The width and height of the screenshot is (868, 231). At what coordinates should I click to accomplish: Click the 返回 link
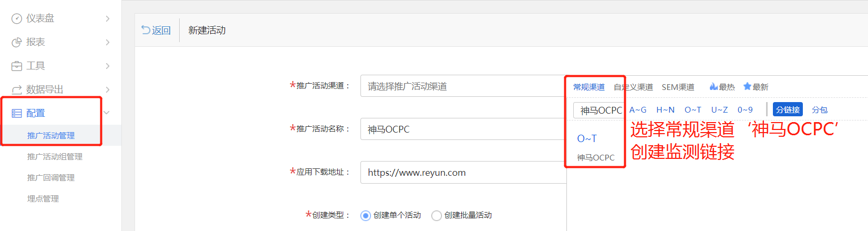(161, 30)
